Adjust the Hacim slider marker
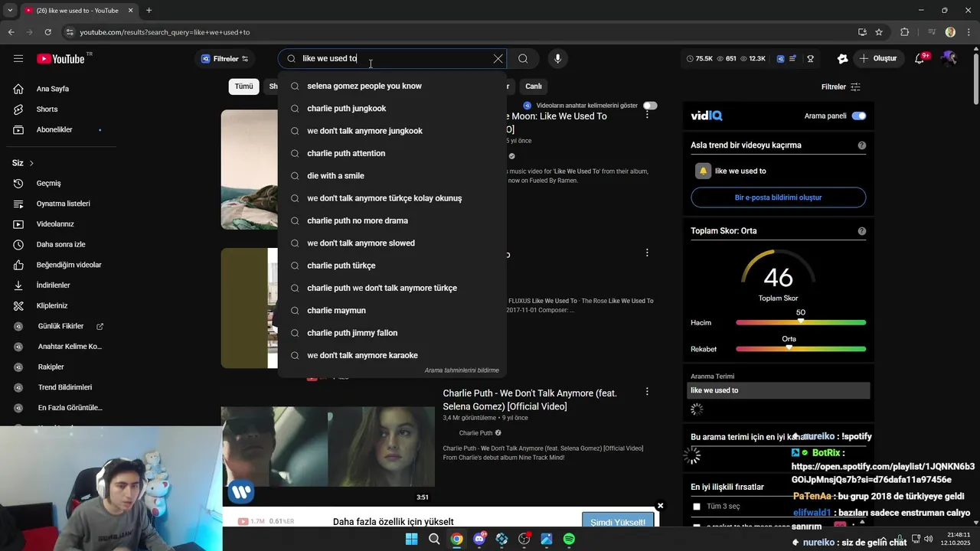The width and height of the screenshot is (980, 551). [801, 321]
